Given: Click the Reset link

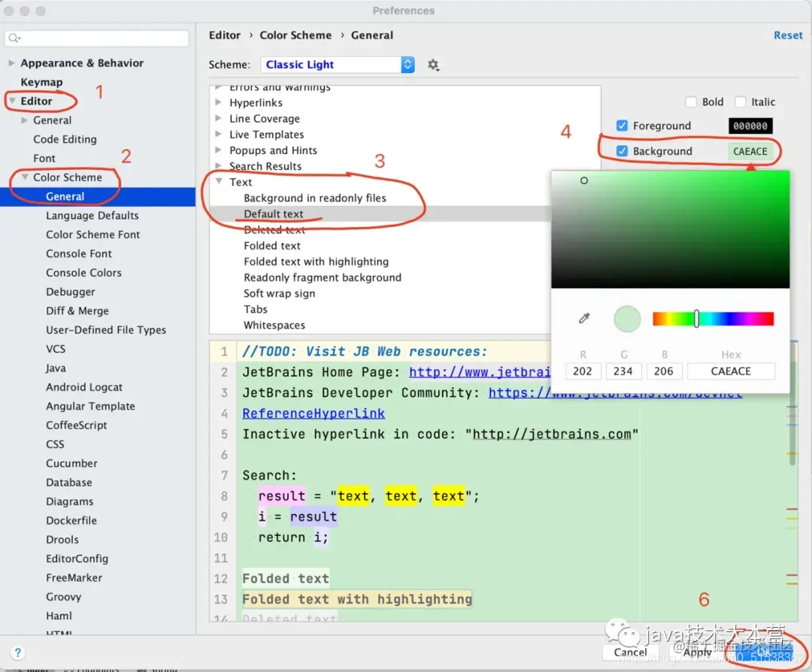Looking at the screenshot, I should [x=788, y=35].
